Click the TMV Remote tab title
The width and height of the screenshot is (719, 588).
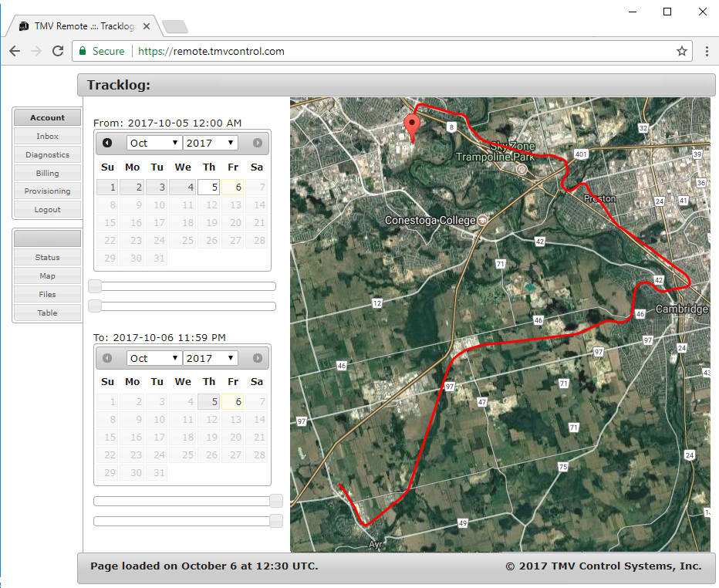click(85, 26)
